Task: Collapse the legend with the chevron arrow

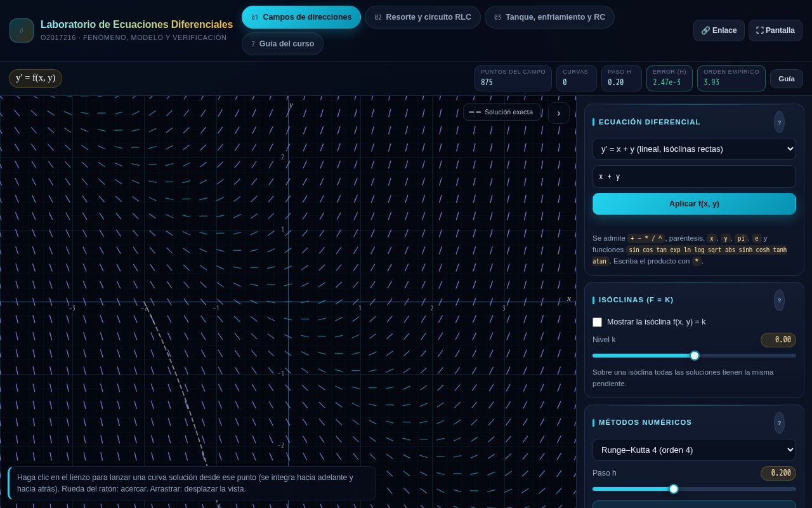Action: tap(559, 113)
